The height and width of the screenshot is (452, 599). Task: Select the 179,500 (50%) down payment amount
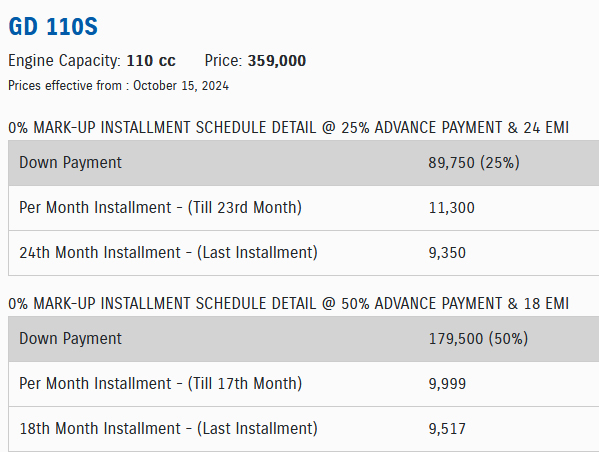(478, 339)
